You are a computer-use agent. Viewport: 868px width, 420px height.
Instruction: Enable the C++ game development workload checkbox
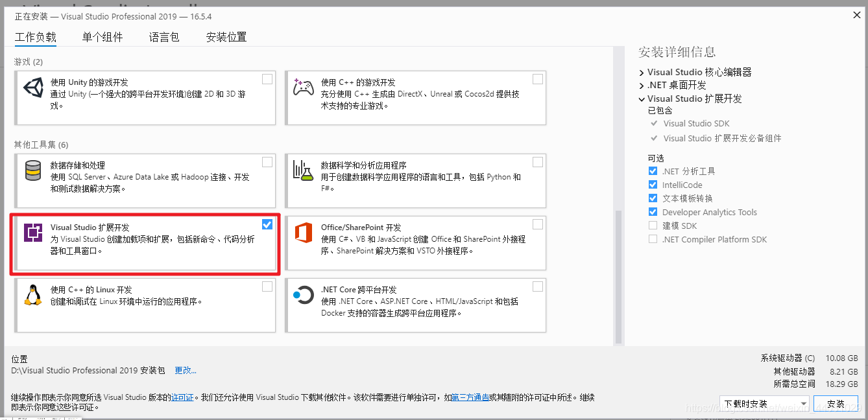538,79
